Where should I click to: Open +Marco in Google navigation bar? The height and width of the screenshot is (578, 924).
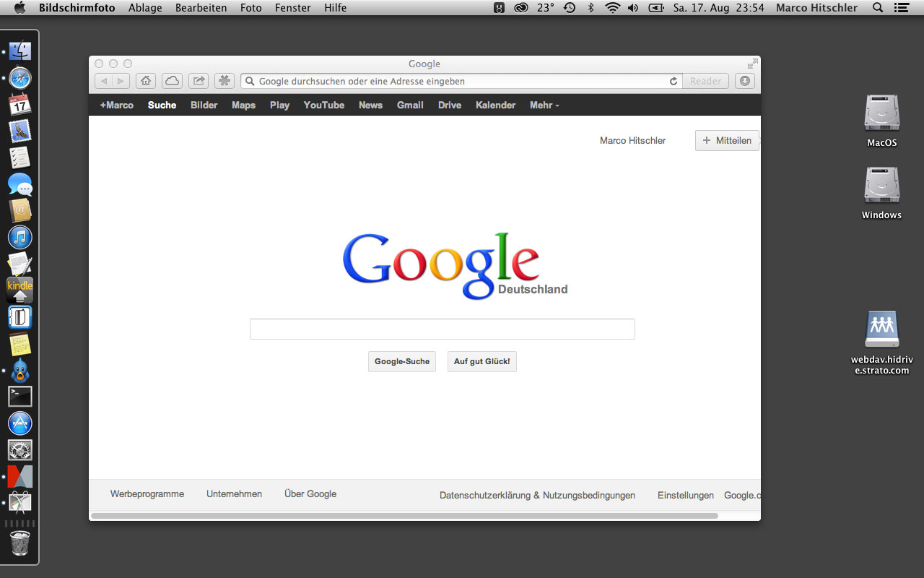tap(117, 105)
